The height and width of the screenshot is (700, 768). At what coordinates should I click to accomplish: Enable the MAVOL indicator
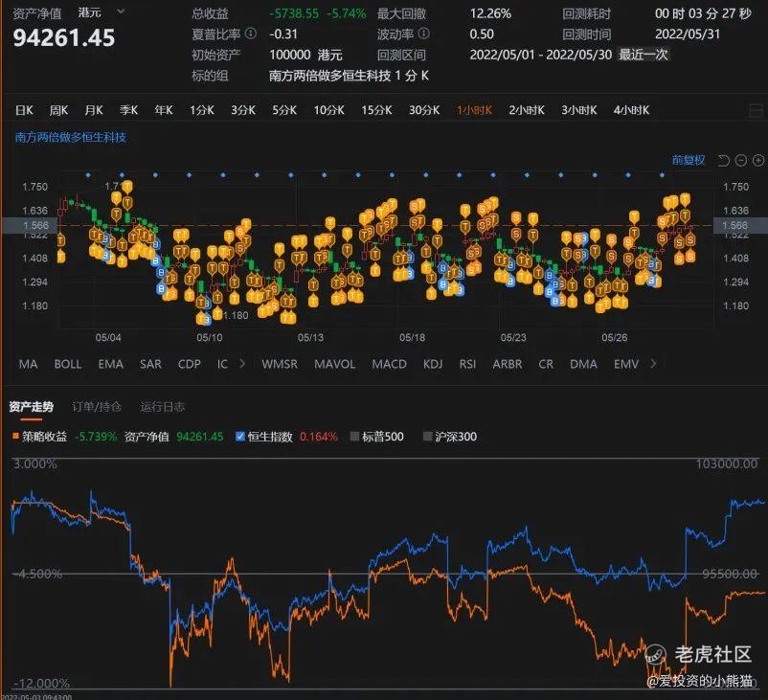pyautogui.click(x=334, y=364)
